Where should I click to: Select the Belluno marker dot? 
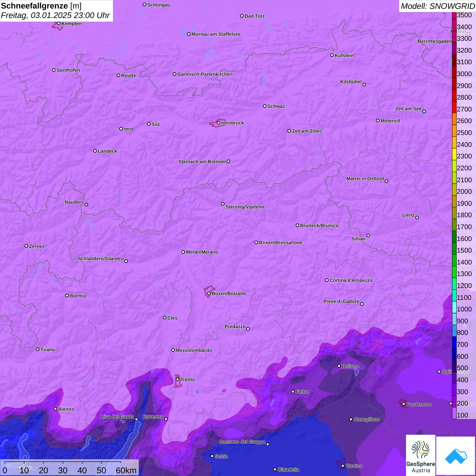[339, 366]
